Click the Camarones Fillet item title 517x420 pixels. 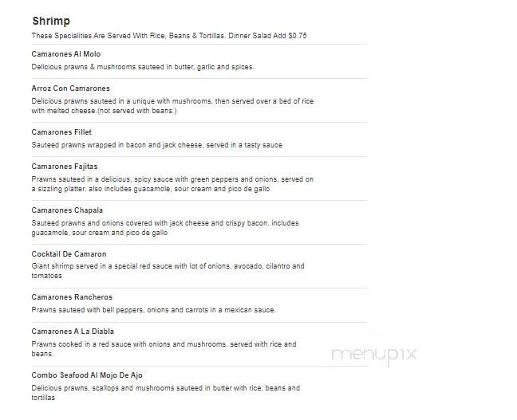[61, 132]
